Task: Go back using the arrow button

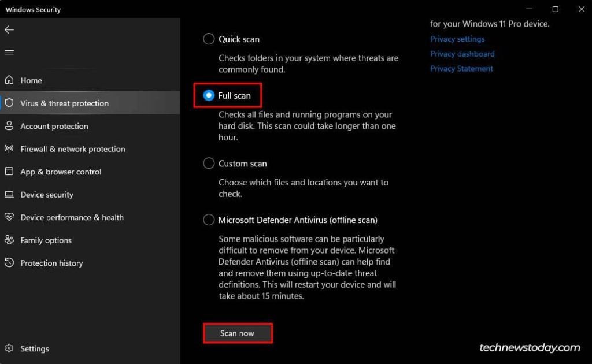Action: click(x=10, y=30)
